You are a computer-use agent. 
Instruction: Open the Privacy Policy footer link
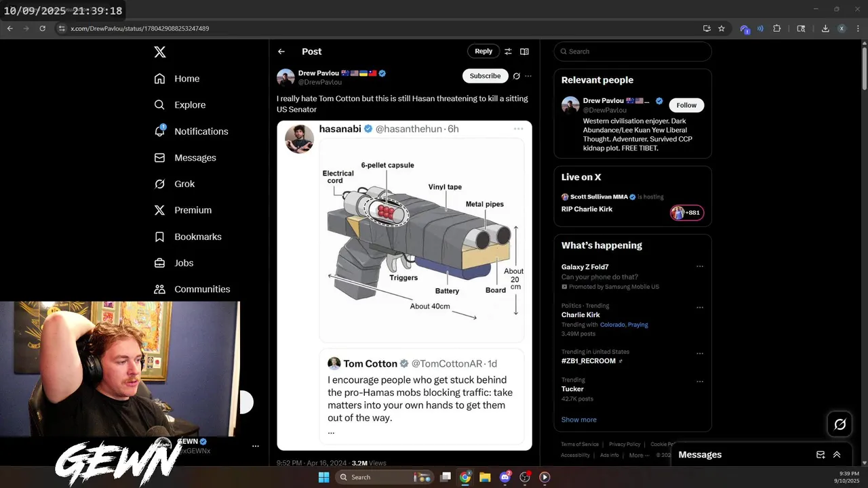[625, 445]
